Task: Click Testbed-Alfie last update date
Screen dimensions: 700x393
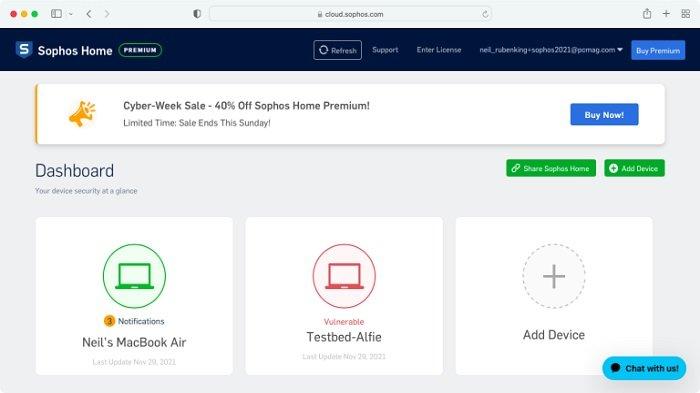Action: click(x=344, y=356)
